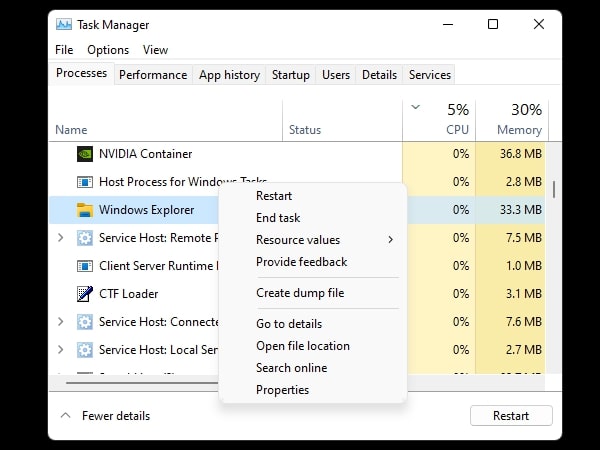Expand the Service Host: Remote process group
Viewport: 600px width, 450px height.
pos(60,238)
